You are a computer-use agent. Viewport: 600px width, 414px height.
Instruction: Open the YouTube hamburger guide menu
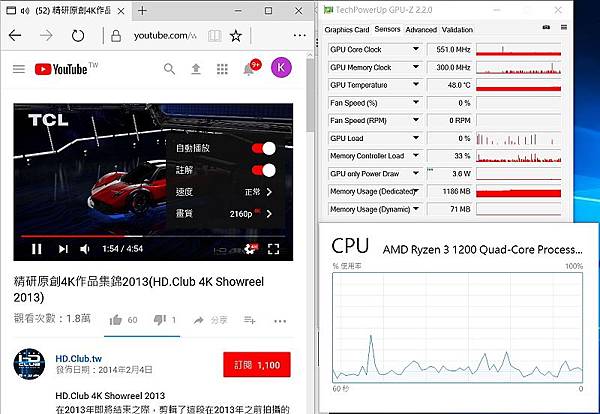tap(19, 69)
